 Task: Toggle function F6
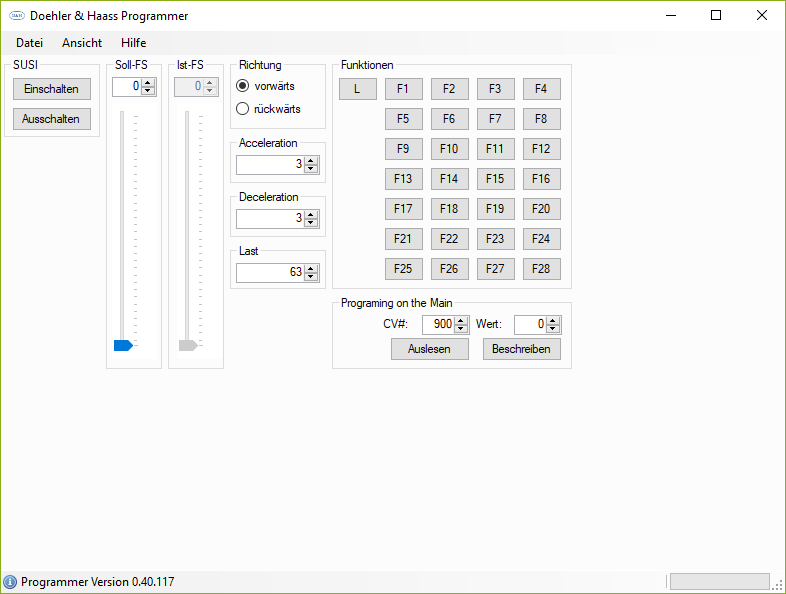(x=450, y=119)
